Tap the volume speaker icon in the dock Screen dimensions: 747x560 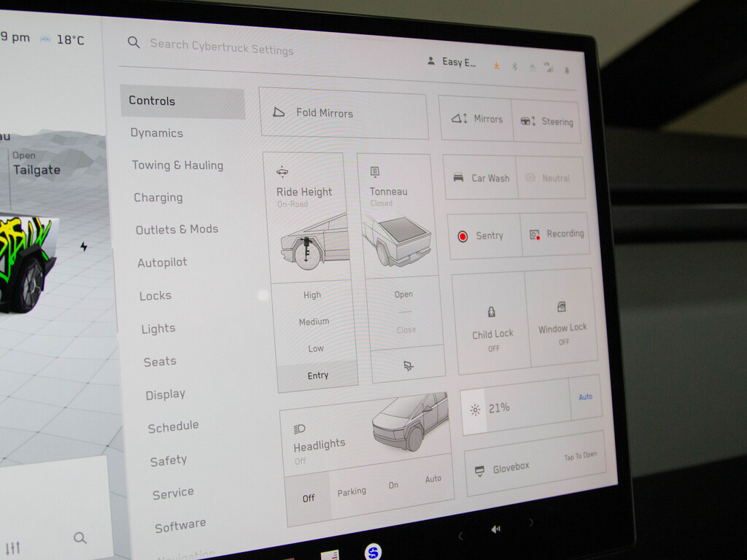[x=495, y=529]
